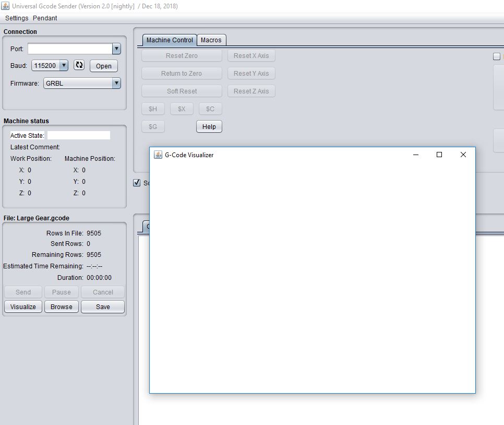Click the $X unlock button

click(182, 109)
